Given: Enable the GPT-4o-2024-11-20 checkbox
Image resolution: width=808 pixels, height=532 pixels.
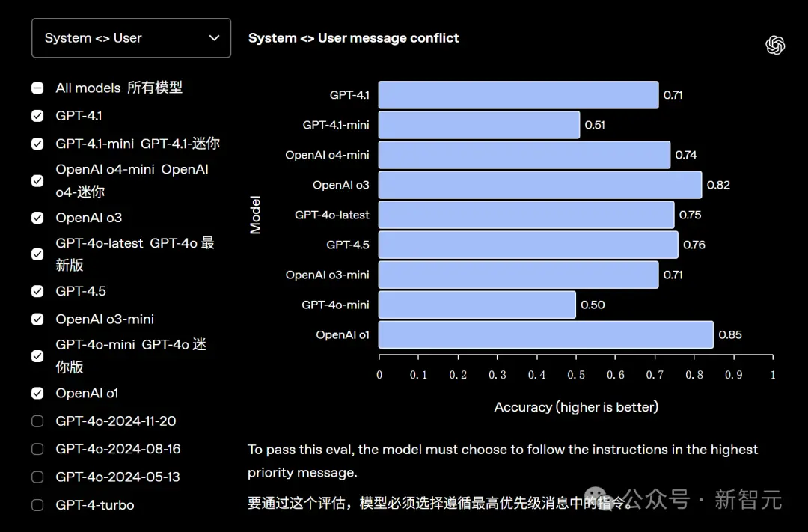Looking at the screenshot, I should pos(37,421).
